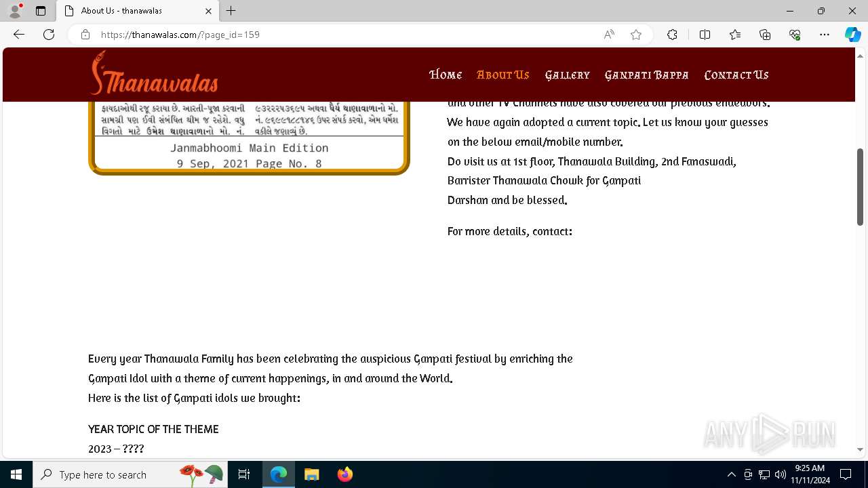Click the '2023 – ????' list row
868x488 pixels.
pyautogui.click(x=116, y=449)
